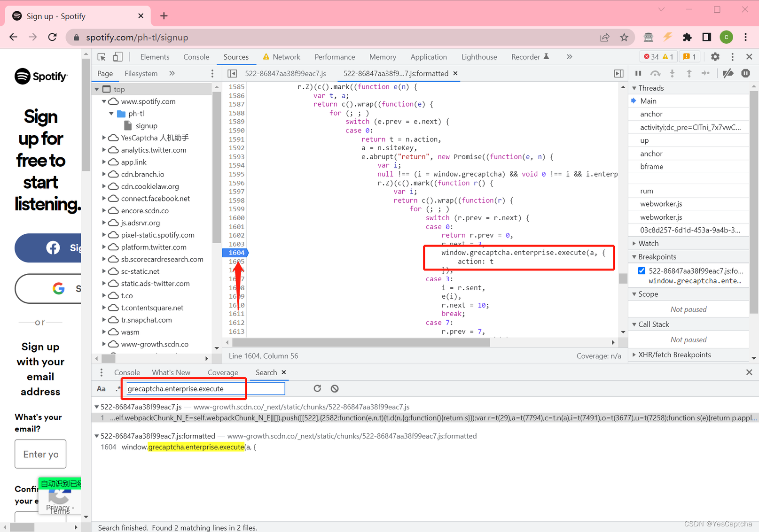
Task: Collapse the top frame tree node
Action: click(97, 89)
